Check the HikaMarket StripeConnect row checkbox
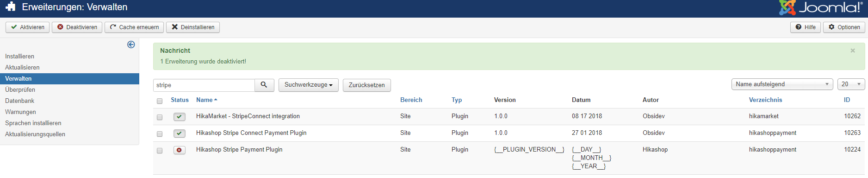 pyautogui.click(x=160, y=117)
